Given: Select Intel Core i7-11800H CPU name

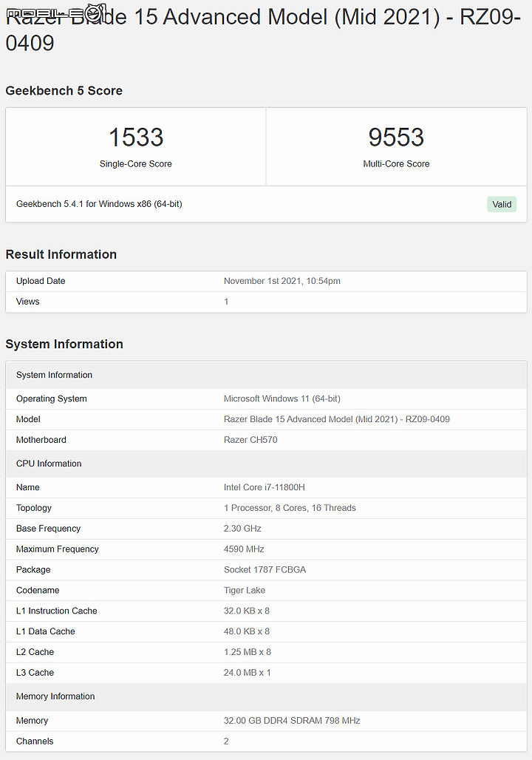Looking at the screenshot, I should pos(264,488).
